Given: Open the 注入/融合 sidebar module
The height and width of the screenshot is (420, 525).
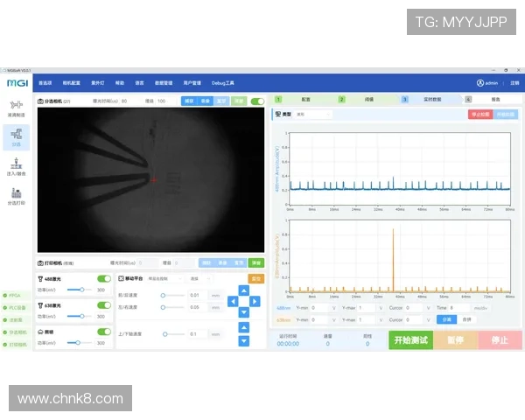Looking at the screenshot, I should tap(16, 166).
